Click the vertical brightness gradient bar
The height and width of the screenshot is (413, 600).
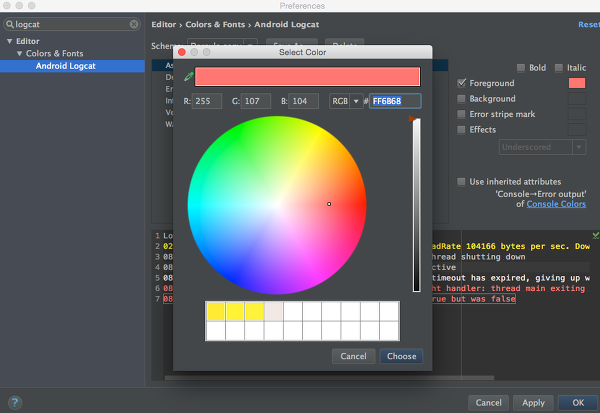pos(417,205)
